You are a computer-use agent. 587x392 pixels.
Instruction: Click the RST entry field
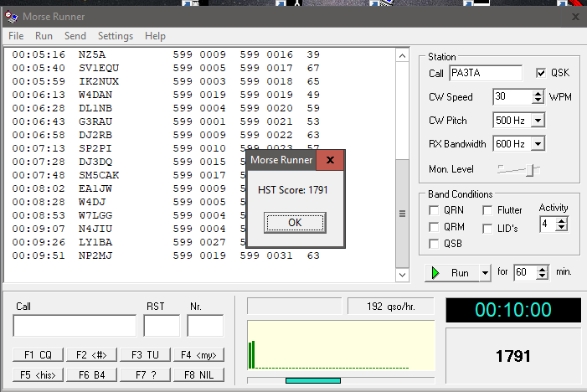point(162,326)
